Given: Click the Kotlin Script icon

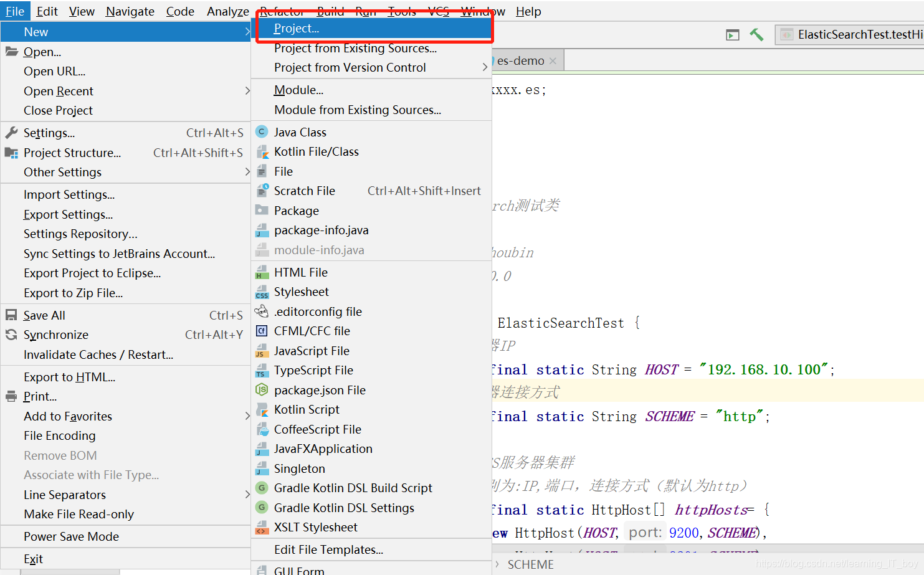Looking at the screenshot, I should click(x=262, y=409).
